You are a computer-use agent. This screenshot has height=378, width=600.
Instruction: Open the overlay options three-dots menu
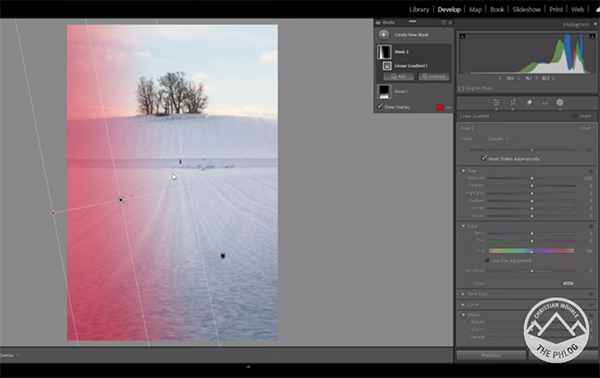point(448,108)
